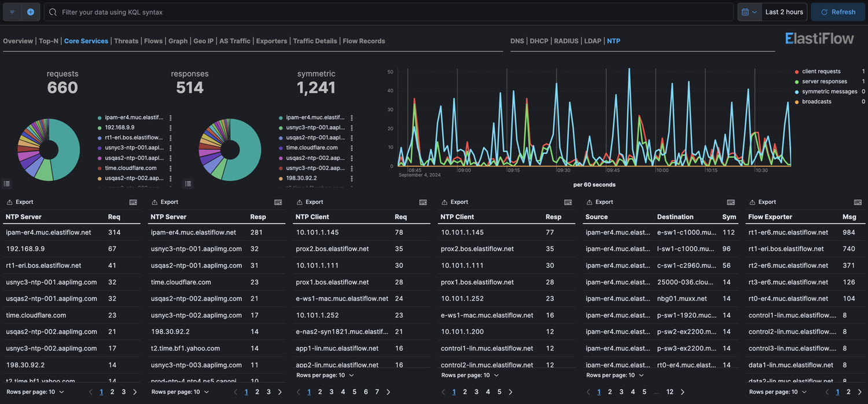Change the Last 2 hours time range

point(784,12)
